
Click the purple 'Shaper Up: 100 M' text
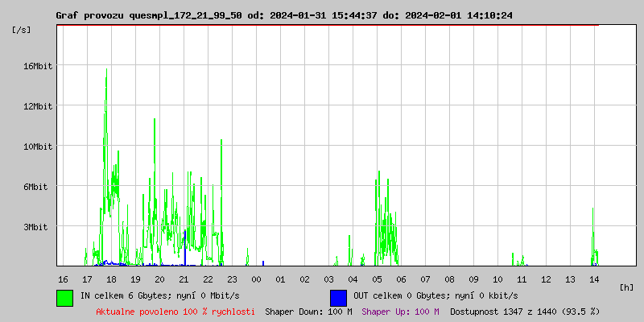point(400,311)
